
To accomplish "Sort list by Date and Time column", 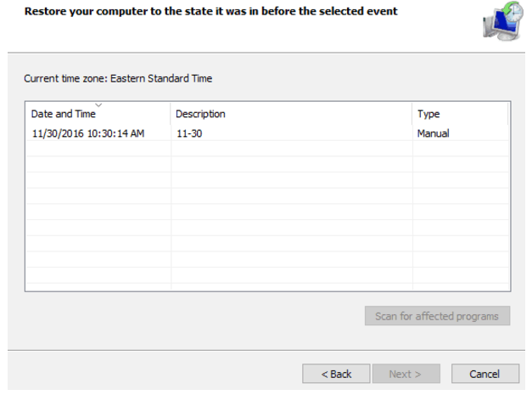I will (98, 114).
